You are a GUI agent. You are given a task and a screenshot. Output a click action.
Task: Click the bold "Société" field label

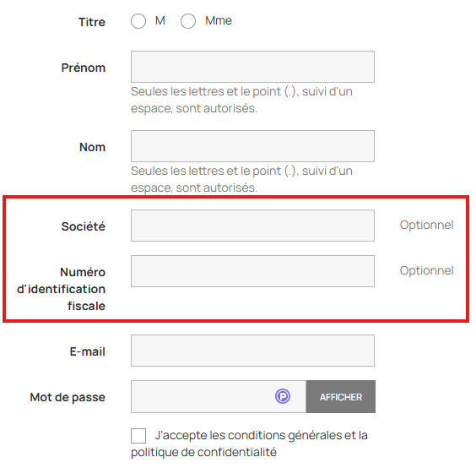84,226
